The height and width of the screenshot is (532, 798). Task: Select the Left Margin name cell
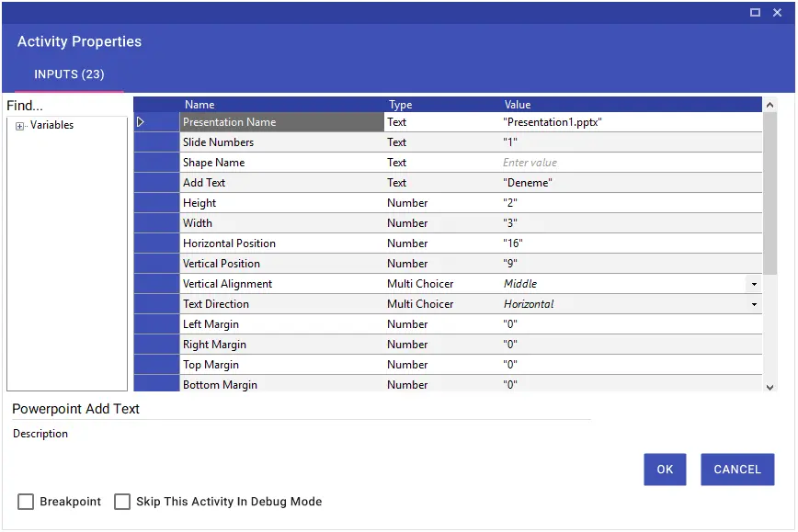coord(282,324)
